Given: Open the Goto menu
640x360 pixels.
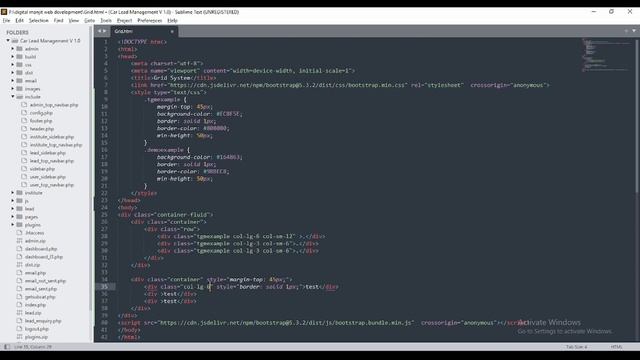Looking at the screenshot, I should tap(89, 20).
